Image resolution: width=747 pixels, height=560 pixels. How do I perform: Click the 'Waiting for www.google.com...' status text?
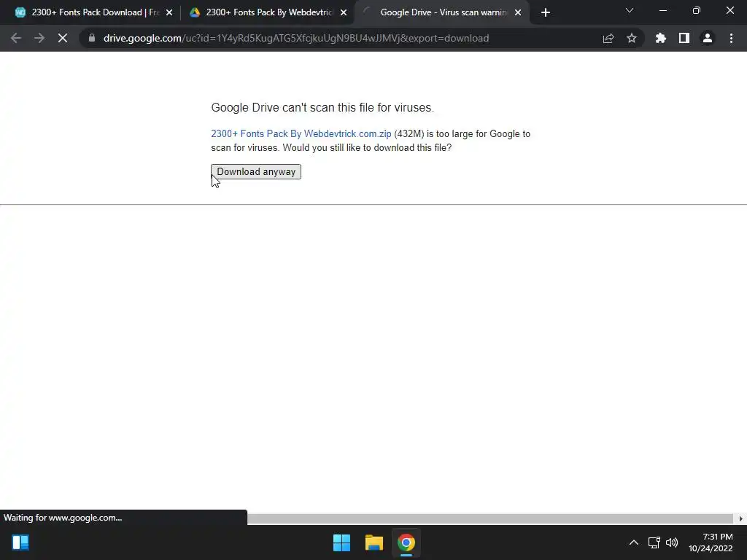pyautogui.click(x=63, y=518)
